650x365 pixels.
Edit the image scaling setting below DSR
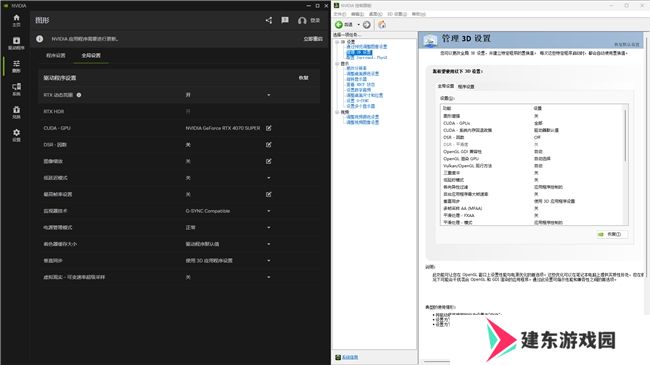coord(269,161)
